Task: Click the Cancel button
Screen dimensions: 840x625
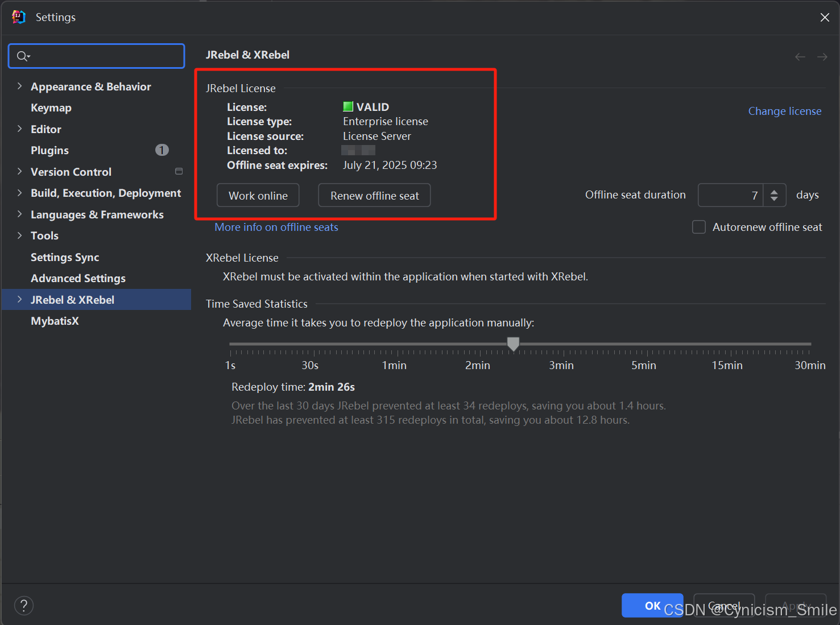Action: (724, 606)
